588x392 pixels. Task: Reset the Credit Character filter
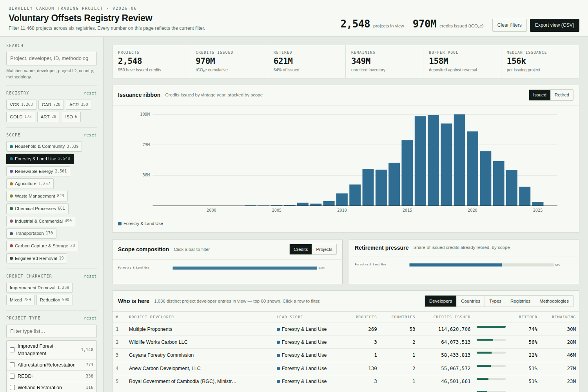pyautogui.click(x=90, y=276)
